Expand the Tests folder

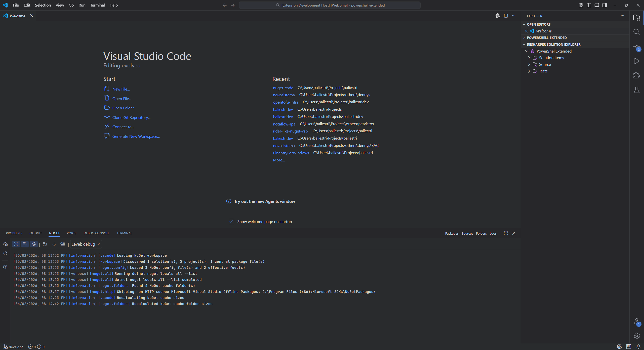pyautogui.click(x=529, y=71)
